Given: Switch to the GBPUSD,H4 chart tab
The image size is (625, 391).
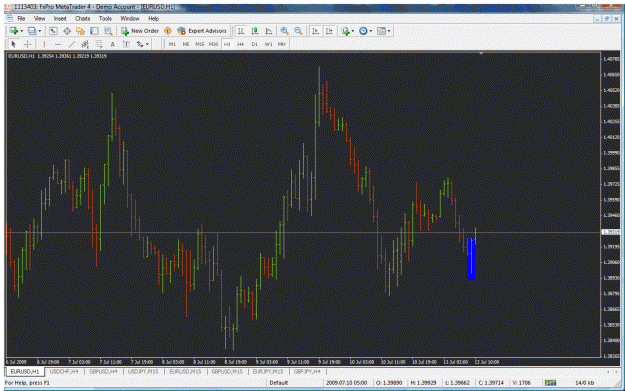Looking at the screenshot, I should click(103, 371).
